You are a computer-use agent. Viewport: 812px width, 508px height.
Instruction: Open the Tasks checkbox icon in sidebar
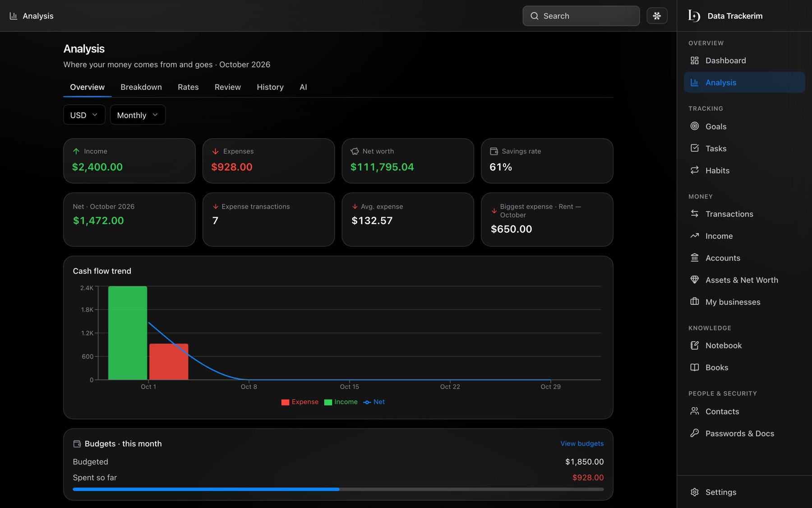click(x=694, y=148)
